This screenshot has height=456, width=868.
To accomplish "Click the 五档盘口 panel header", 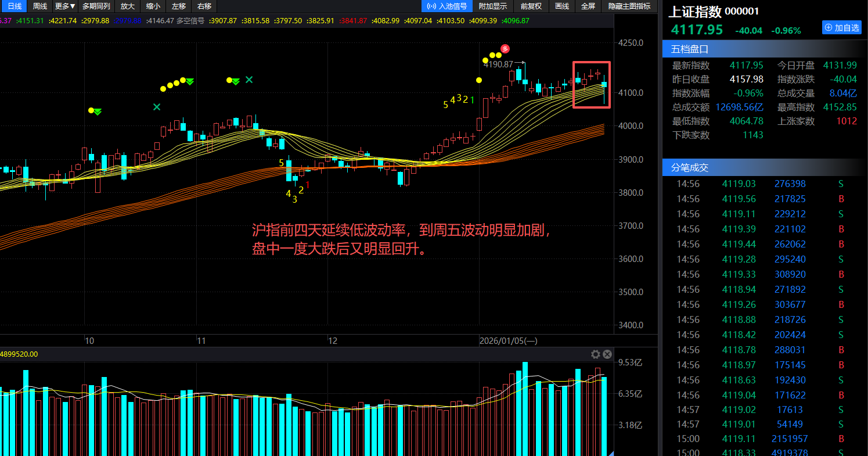I will 690,49.
